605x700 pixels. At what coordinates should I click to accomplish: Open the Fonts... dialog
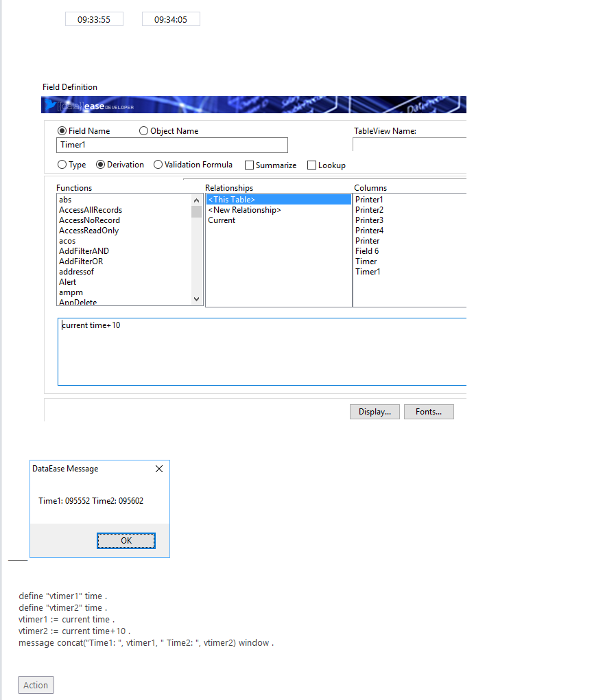coord(429,412)
